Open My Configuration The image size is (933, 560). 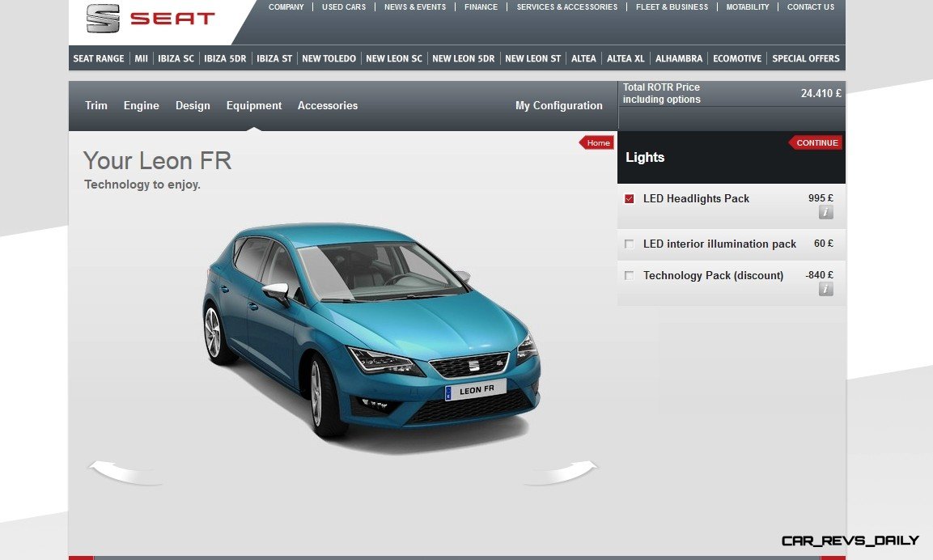tap(558, 105)
